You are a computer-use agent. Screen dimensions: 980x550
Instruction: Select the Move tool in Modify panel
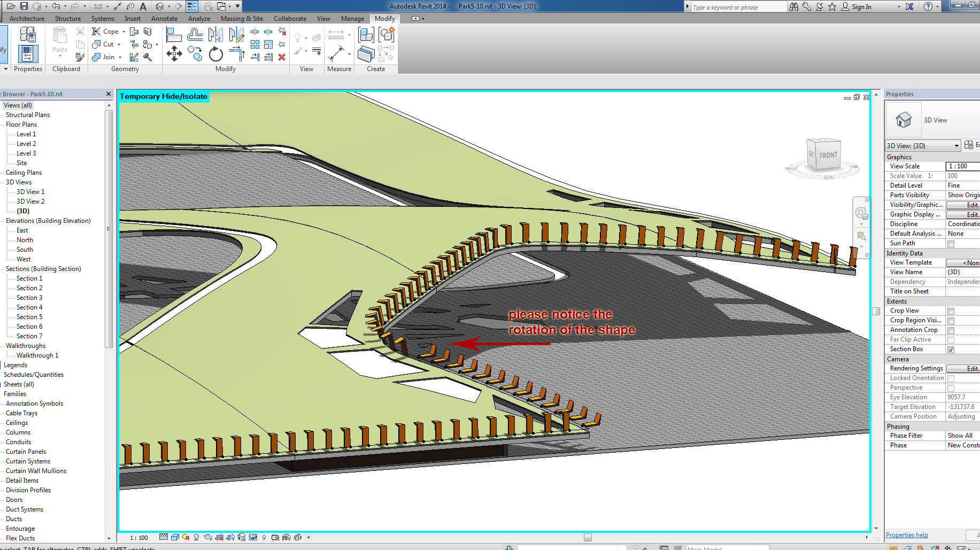tap(174, 54)
